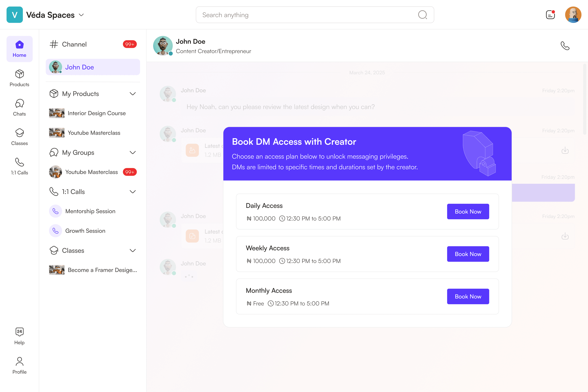Book the Monthly Access plan
The image size is (588, 392).
[x=468, y=296]
